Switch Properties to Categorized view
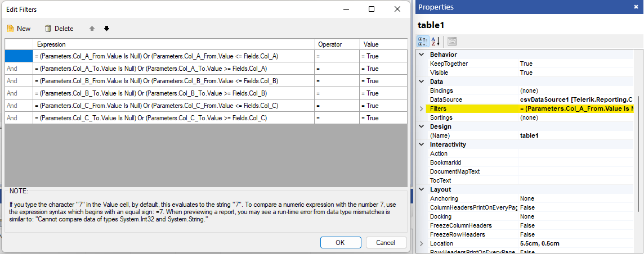644x254 pixels. point(423,41)
